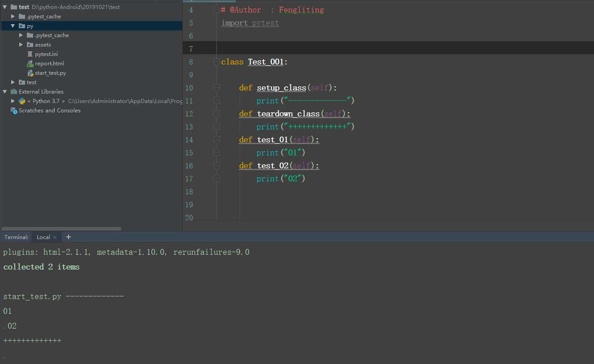This screenshot has height=364, width=594.
Task: Click the fold marker beside the Author comment
Action: (x=217, y=10)
